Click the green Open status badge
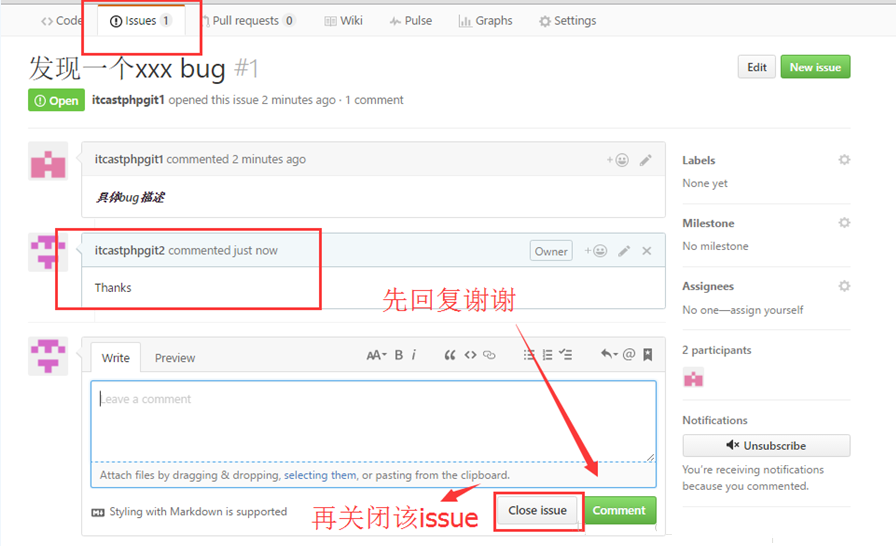896x546 pixels. (x=57, y=101)
